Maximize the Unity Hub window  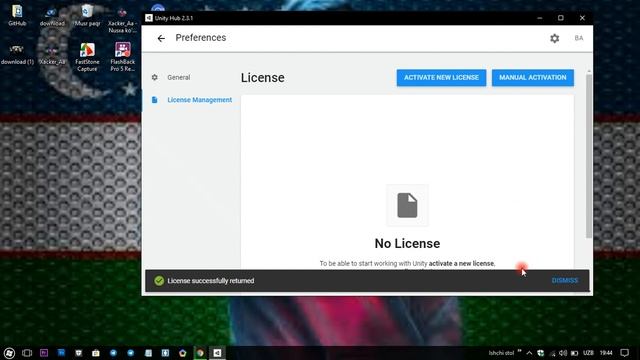[x=561, y=18]
